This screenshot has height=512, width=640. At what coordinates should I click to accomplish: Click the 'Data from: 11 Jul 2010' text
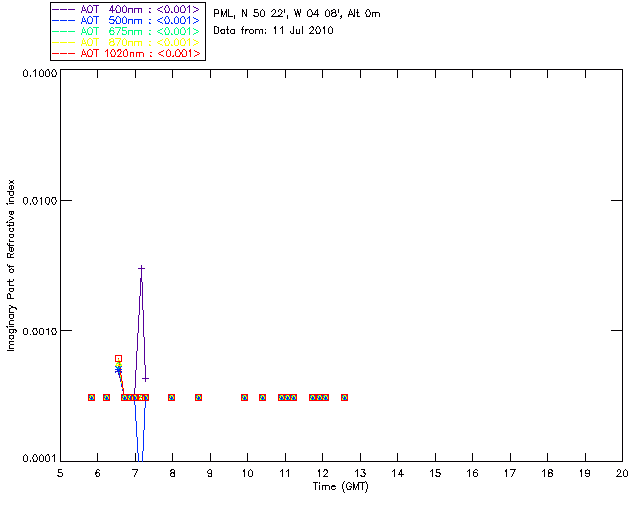(273, 31)
